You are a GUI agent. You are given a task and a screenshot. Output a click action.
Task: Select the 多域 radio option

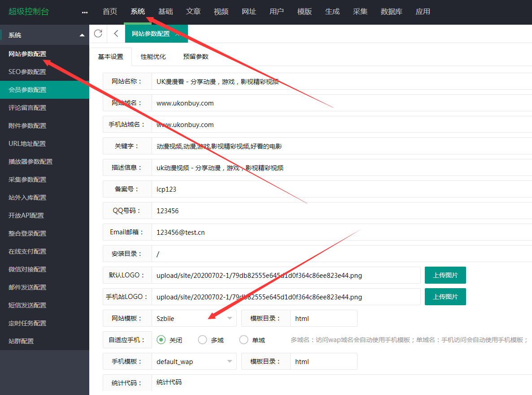pyautogui.click(x=202, y=340)
